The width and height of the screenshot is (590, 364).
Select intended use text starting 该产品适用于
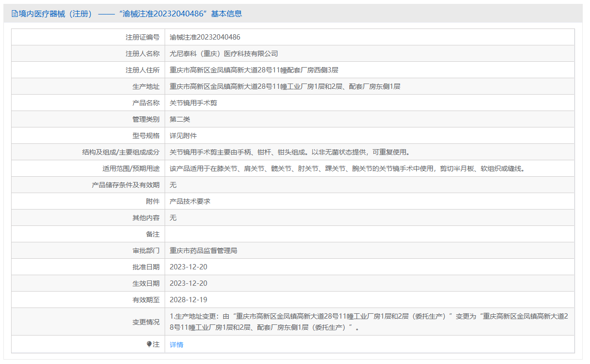coord(347,168)
